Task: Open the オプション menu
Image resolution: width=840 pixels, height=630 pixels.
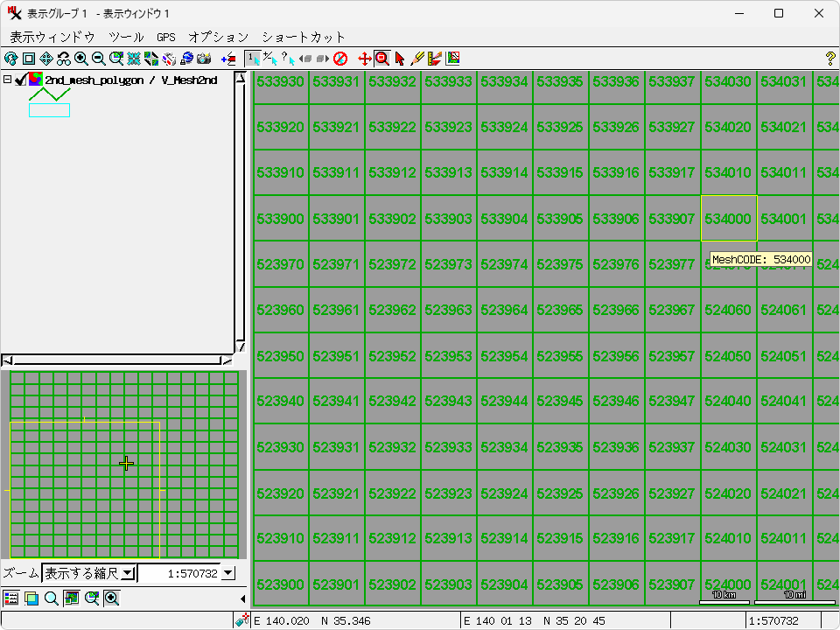Action: click(x=218, y=37)
